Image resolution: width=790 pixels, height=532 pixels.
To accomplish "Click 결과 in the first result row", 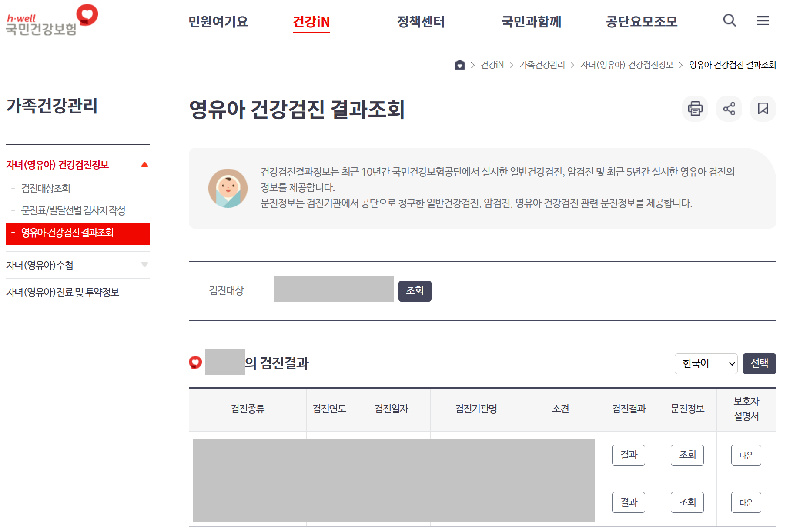I will [628, 455].
